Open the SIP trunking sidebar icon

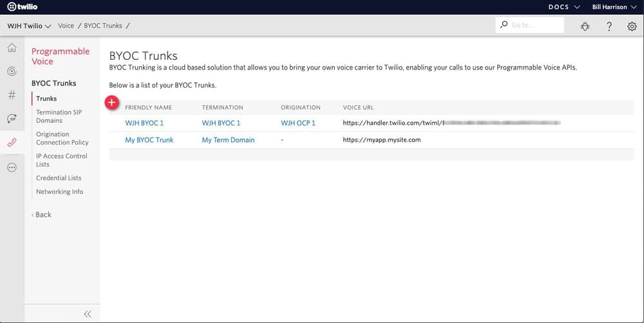click(12, 118)
